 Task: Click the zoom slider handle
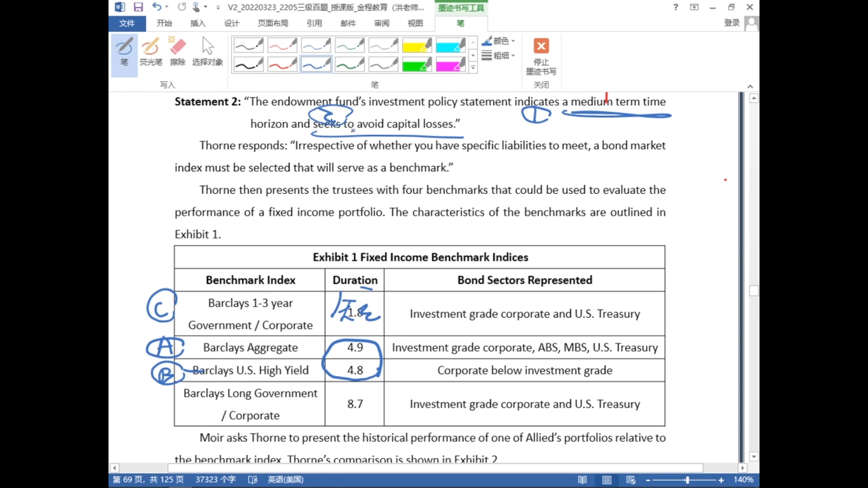[x=687, y=480]
